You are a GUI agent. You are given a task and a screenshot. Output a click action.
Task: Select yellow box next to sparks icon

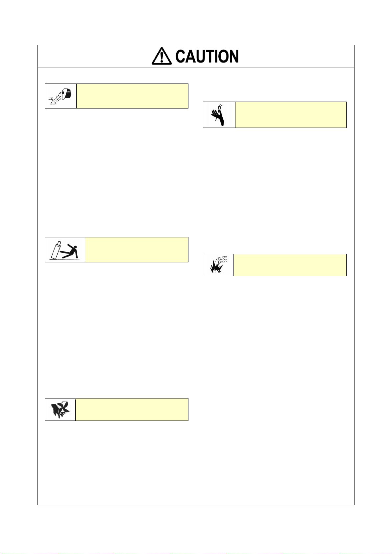[290, 265]
